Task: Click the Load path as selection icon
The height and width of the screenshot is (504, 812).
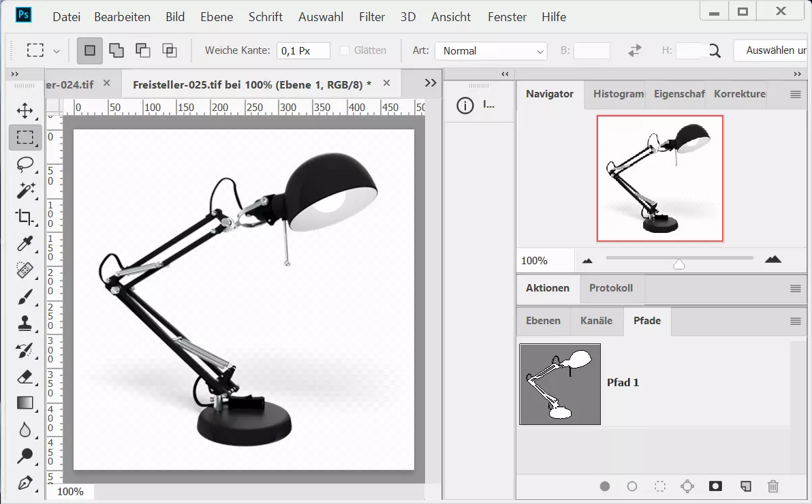Action: (x=659, y=486)
